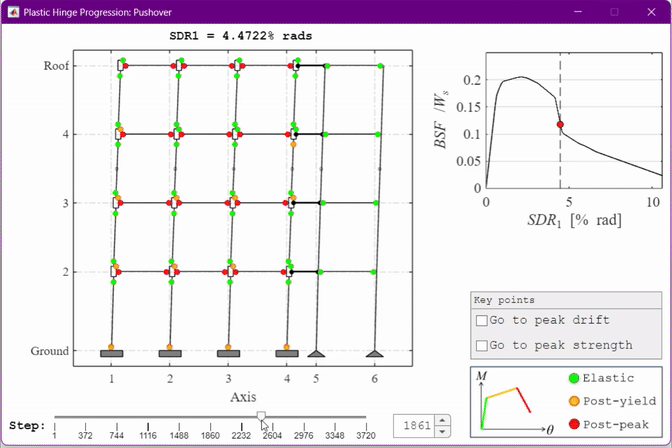Click the pinned support triangle at Axis 6

click(375, 354)
